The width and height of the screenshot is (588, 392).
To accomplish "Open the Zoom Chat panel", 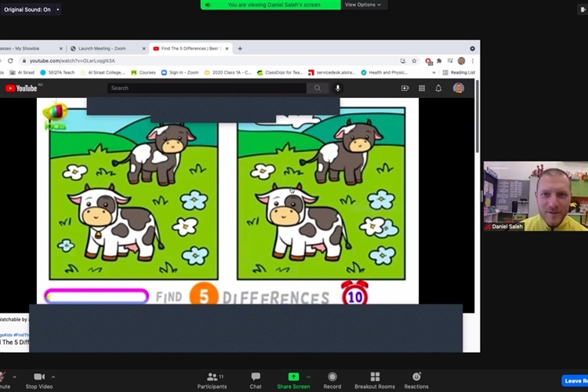I will (256, 380).
